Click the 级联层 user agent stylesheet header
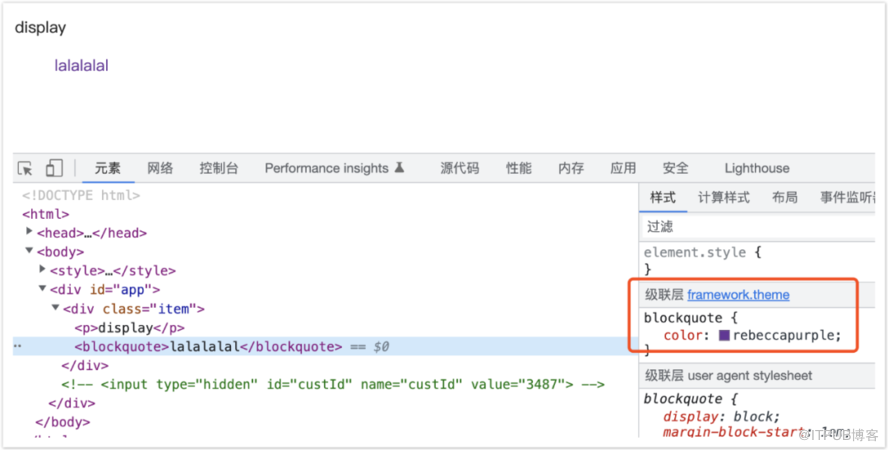 (x=728, y=376)
